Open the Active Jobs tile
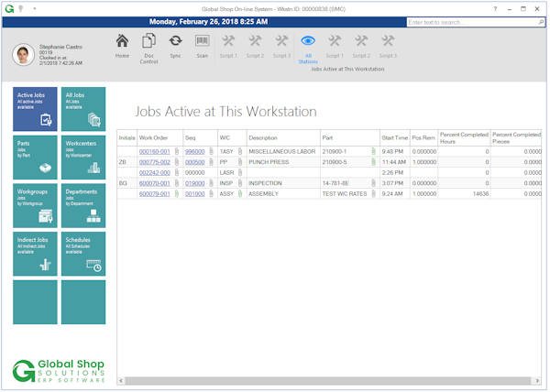This screenshot has height=392, width=550. [x=35, y=109]
